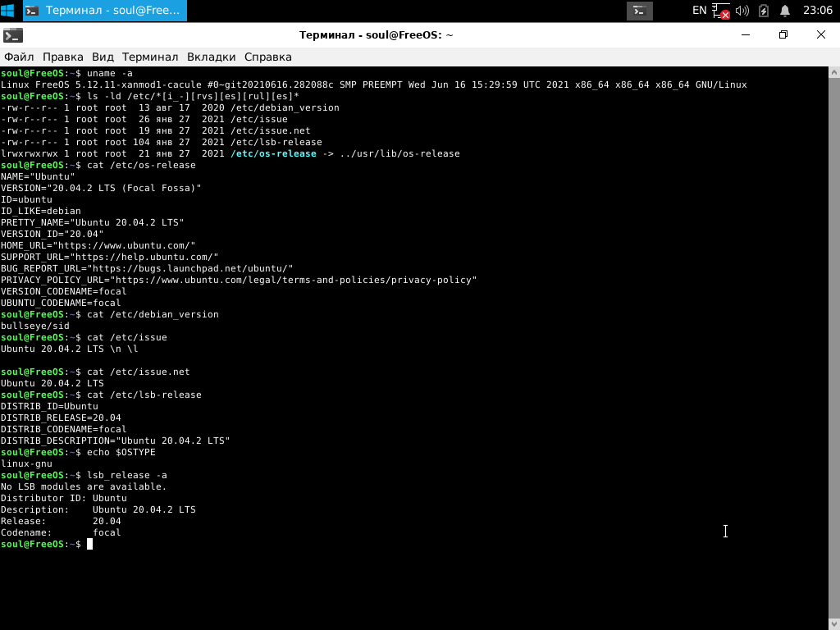Image resolution: width=840 pixels, height=630 pixels.
Task: Open the Вид menu
Action: tap(103, 57)
